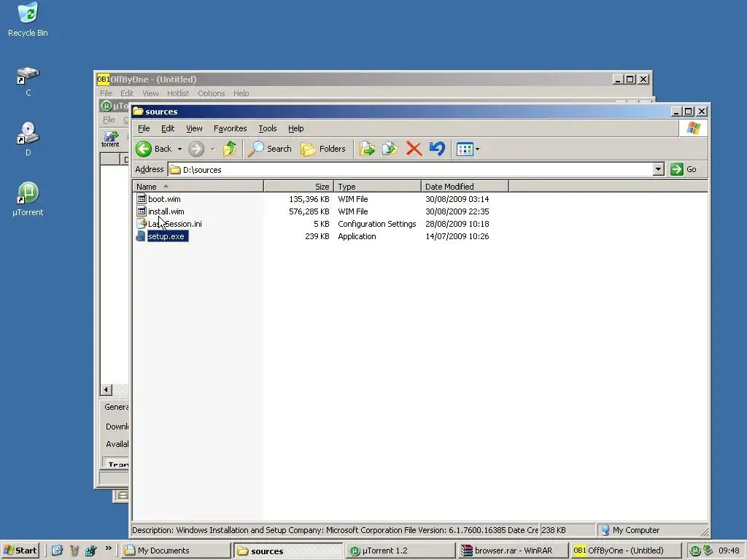747x560 pixels.
Task: Open the Help menu in sources window
Action: click(296, 128)
